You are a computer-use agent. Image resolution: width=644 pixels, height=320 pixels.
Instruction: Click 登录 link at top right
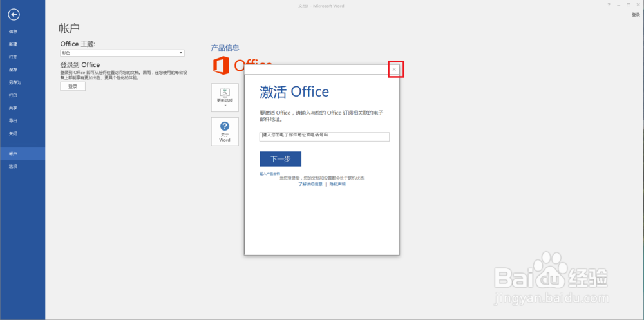636,14
